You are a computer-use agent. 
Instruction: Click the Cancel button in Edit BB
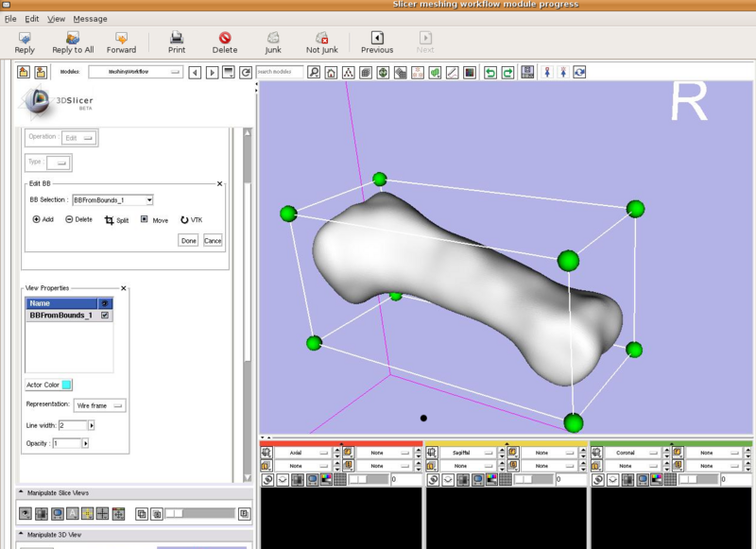213,241
